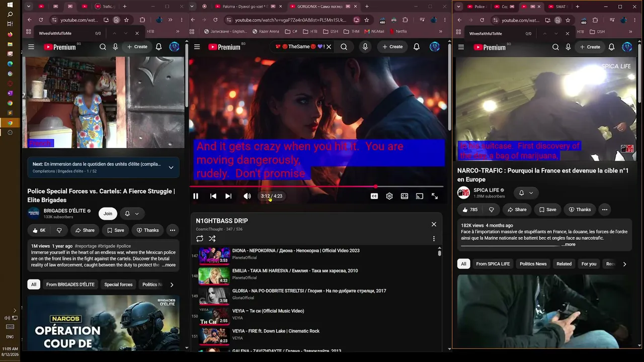
Task: Select the 'From SPICA LIFE' filter chip
Action: (493, 264)
